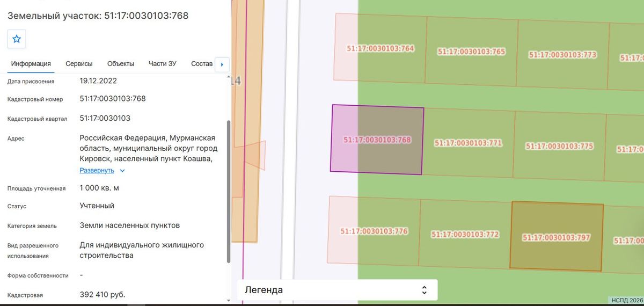Click value Земли населенных пунктов
This screenshot has height=306, width=644.
tap(130, 225)
